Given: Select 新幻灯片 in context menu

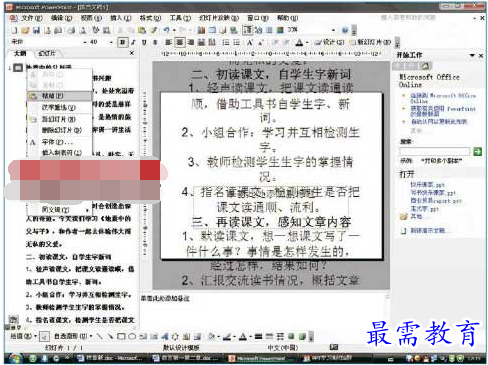Looking at the screenshot, I should 60,119.
